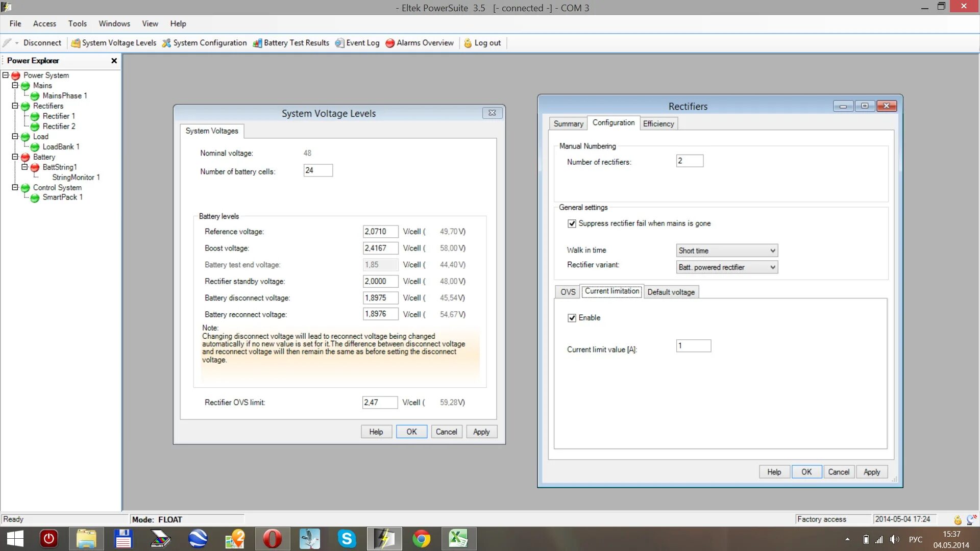Click the status bar lock icon
Image resolution: width=980 pixels, height=551 pixels.
click(958, 520)
